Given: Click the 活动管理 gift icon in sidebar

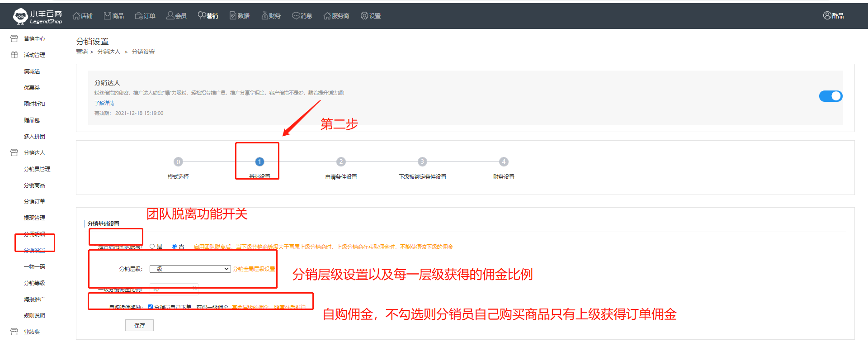Looking at the screenshot, I should point(14,55).
